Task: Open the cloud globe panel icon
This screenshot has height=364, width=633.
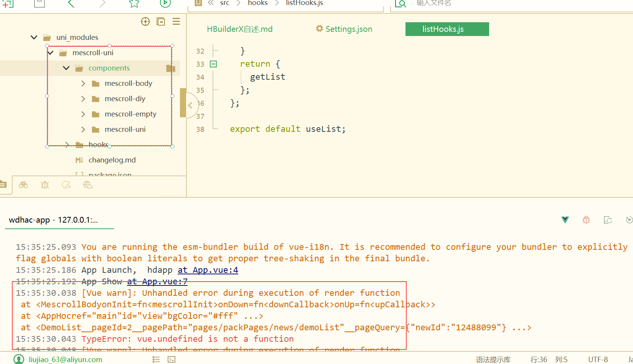Action: [x=88, y=185]
